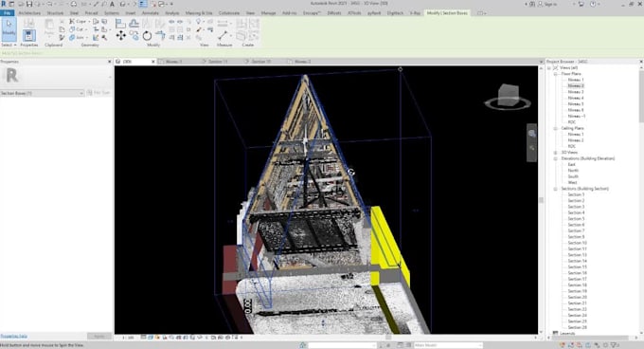Viewport: 644px width, 349px height.
Task: Open Section 10 in Project Browser
Action: (x=577, y=243)
